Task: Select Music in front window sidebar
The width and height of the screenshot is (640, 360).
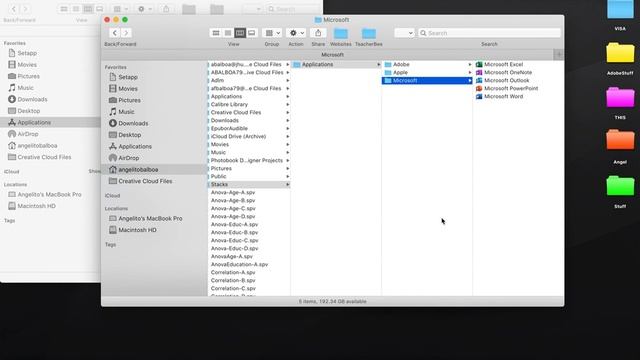Action: 153,111
